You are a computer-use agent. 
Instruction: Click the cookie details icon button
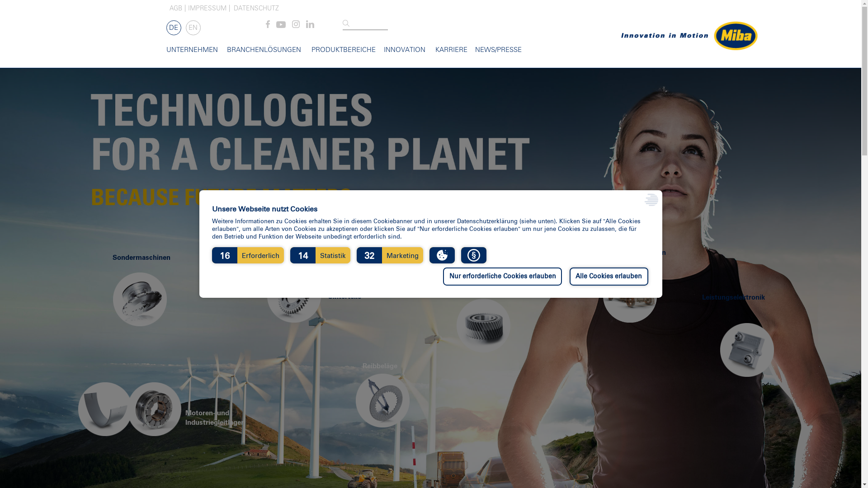442,255
